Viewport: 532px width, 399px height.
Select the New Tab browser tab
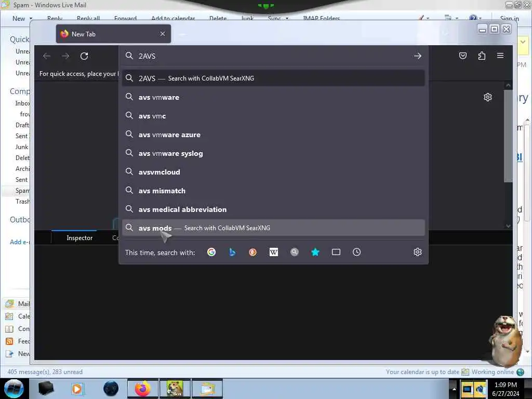(113, 34)
